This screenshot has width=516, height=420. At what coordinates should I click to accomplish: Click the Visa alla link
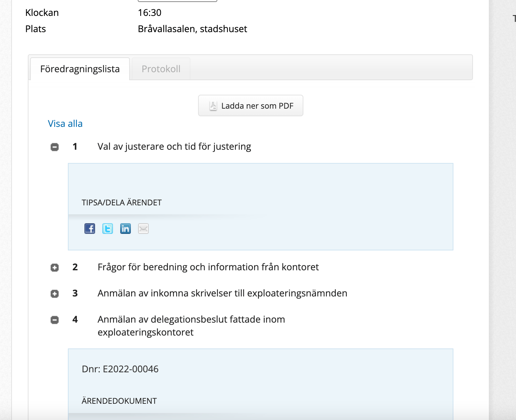65,124
